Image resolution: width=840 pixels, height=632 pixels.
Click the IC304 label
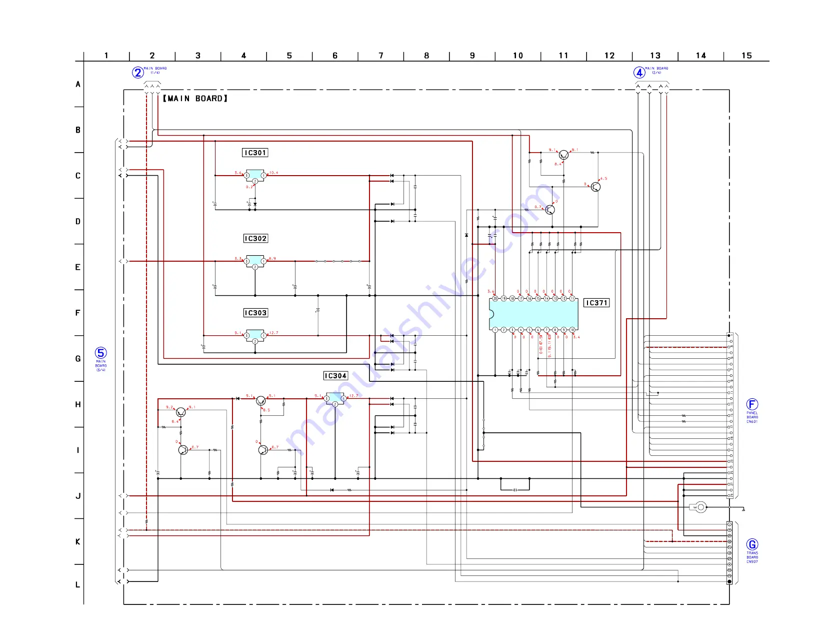335,376
